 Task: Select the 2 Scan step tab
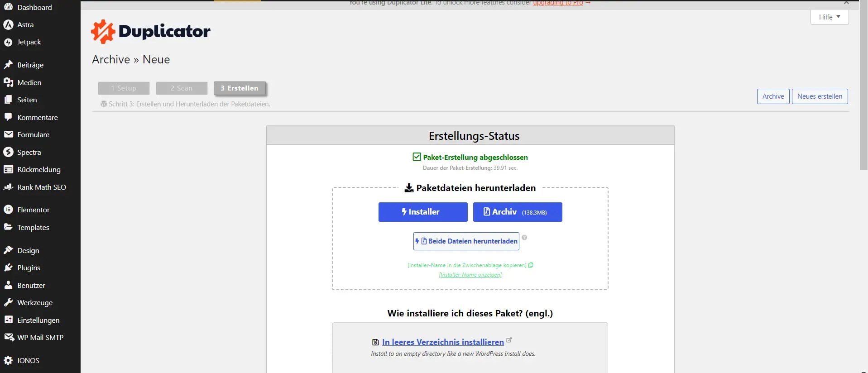[182, 88]
